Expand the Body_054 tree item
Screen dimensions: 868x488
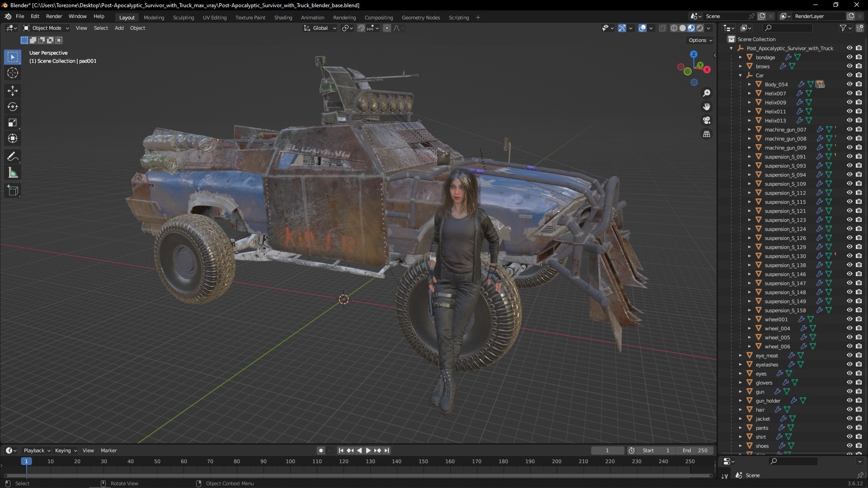(x=750, y=84)
